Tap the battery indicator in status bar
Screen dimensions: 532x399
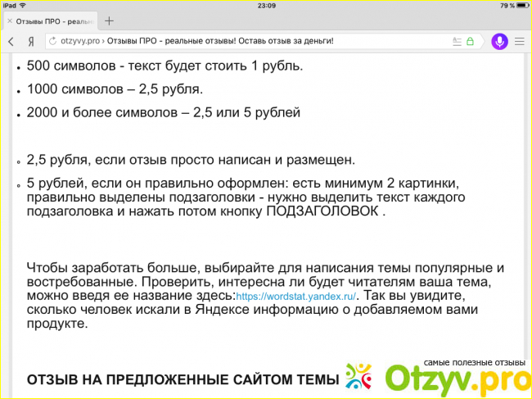click(516, 5)
